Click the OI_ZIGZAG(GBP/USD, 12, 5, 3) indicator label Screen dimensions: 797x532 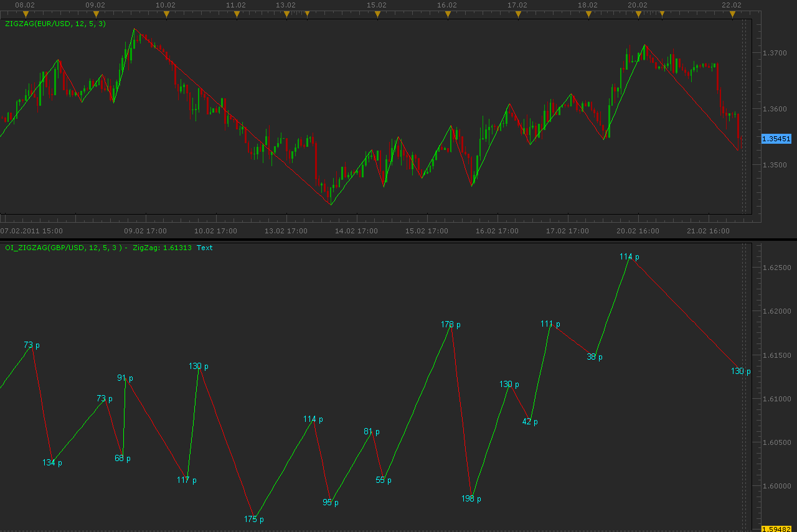[x=64, y=248]
